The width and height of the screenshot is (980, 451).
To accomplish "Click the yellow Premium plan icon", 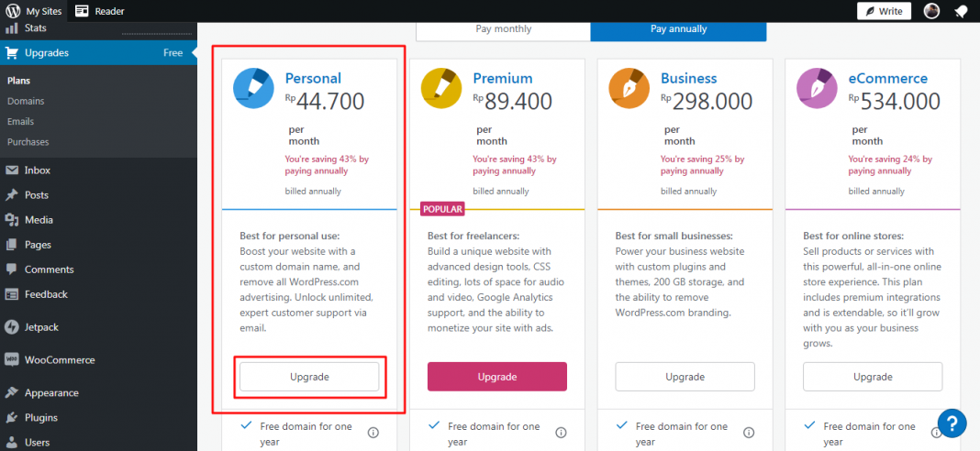I will pos(441,88).
